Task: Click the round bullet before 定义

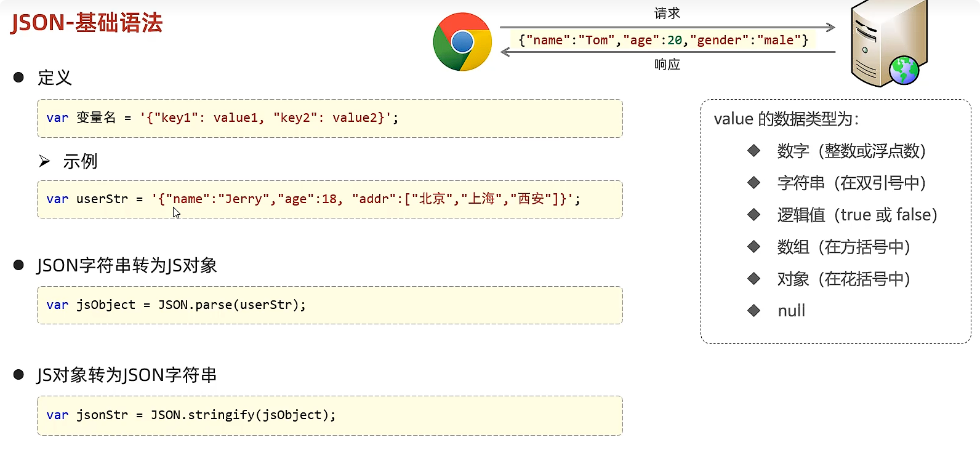Action: click(18, 78)
